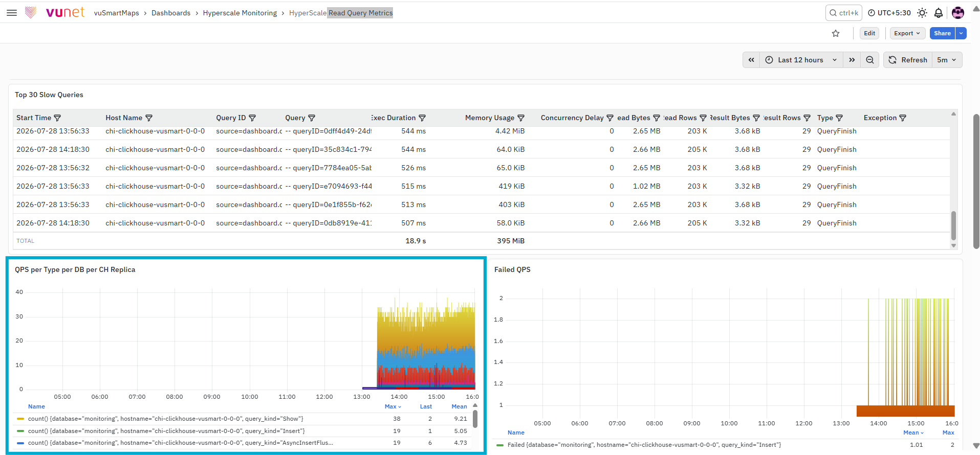Open the hamburger navigation menu
Screen dimensions: 980x455
(x=12, y=13)
